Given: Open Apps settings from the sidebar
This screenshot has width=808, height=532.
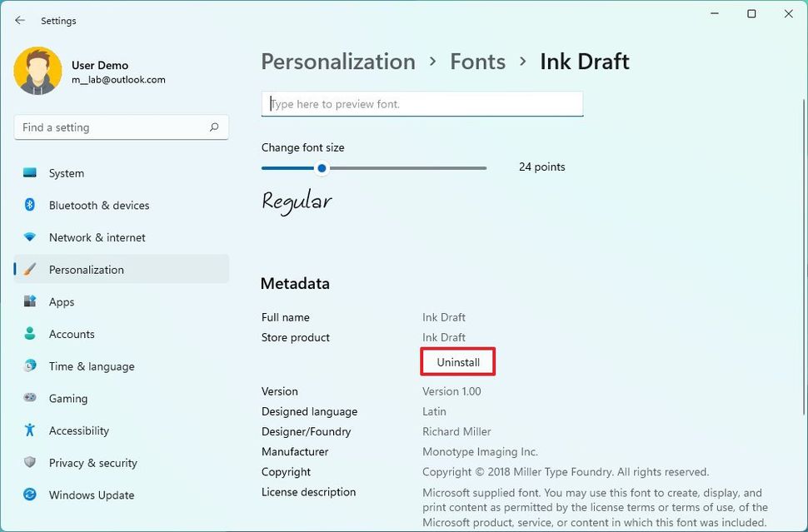Looking at the screenshot, I should [61, 301].
